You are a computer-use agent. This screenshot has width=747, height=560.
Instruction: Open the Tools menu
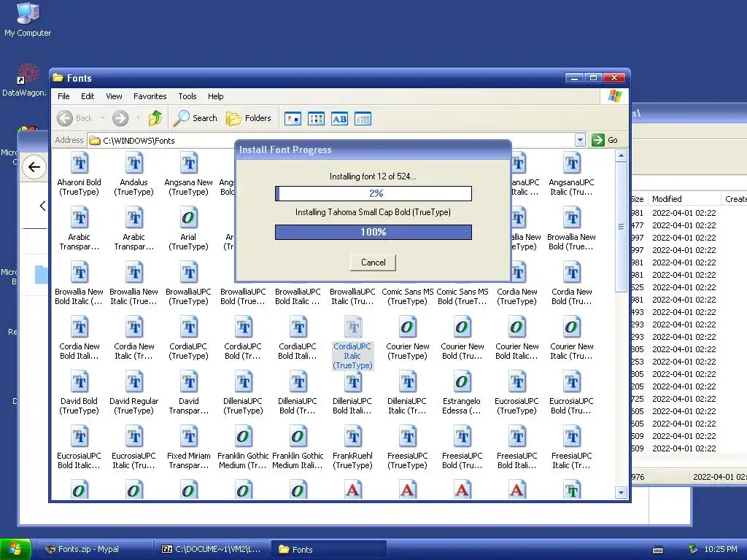coord(187,96)
